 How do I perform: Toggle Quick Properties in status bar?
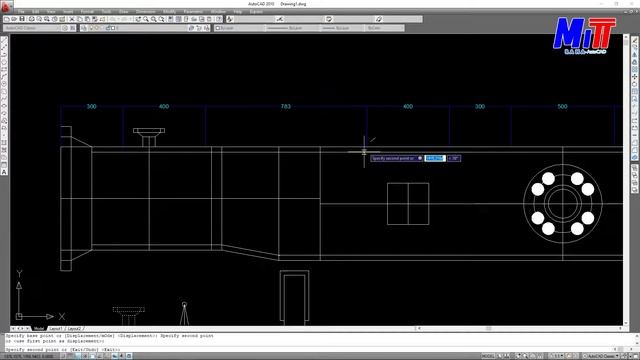pos(129,356)
